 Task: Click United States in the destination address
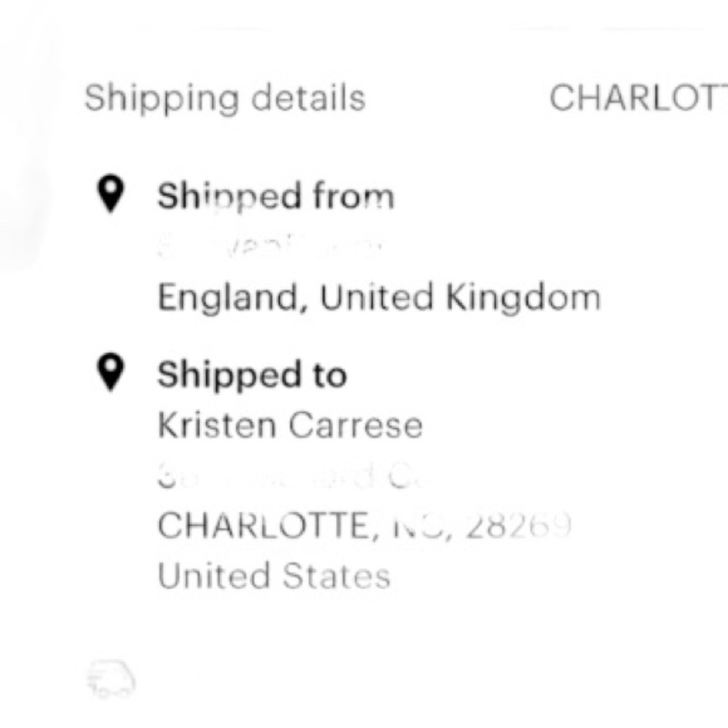coord(274,577)
